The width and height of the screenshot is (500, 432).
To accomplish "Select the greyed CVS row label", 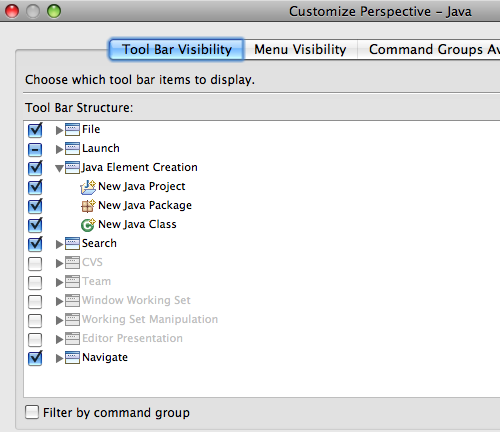I will pos(92,262).
